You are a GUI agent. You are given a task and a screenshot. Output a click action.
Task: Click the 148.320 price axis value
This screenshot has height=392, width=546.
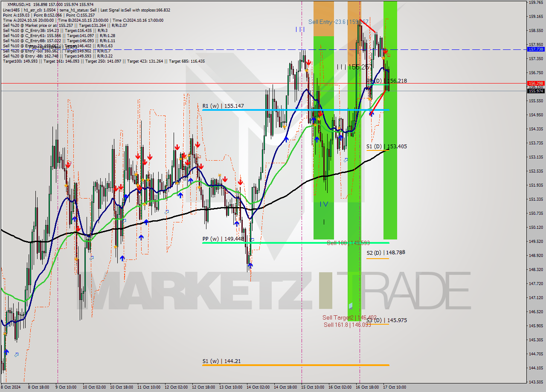(x=536, y=269)
